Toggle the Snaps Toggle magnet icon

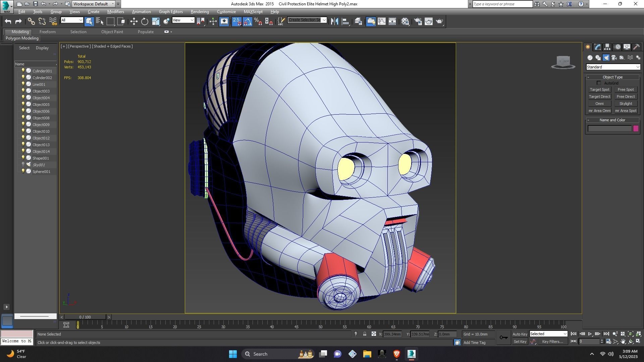[x=236, y=21]
